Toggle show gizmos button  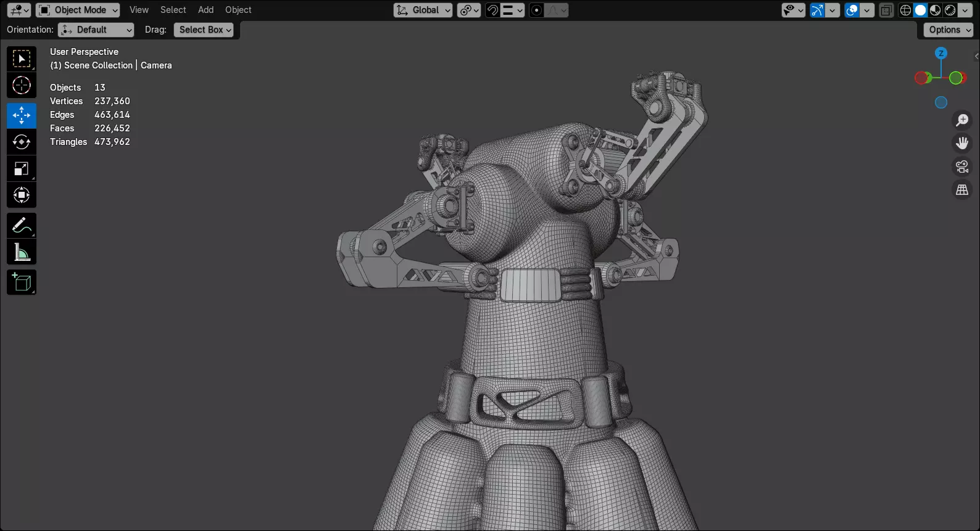click(x=817, y=10)
